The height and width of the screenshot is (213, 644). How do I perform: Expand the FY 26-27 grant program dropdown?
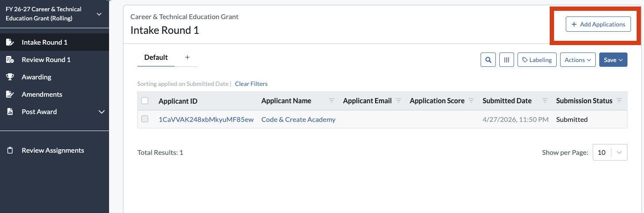click(x=99, y=14)
